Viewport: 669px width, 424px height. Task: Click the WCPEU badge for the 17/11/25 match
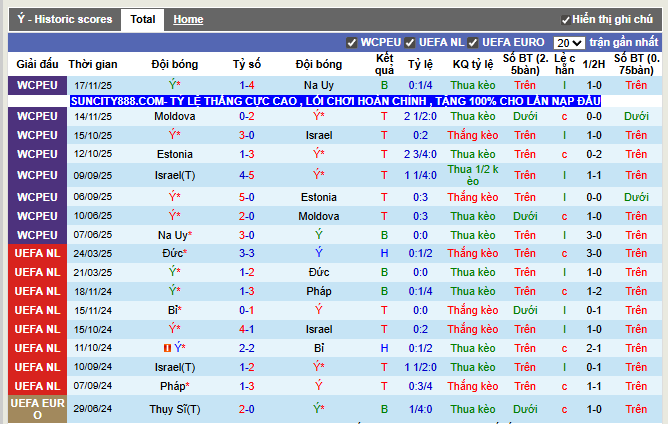point(37,86)
